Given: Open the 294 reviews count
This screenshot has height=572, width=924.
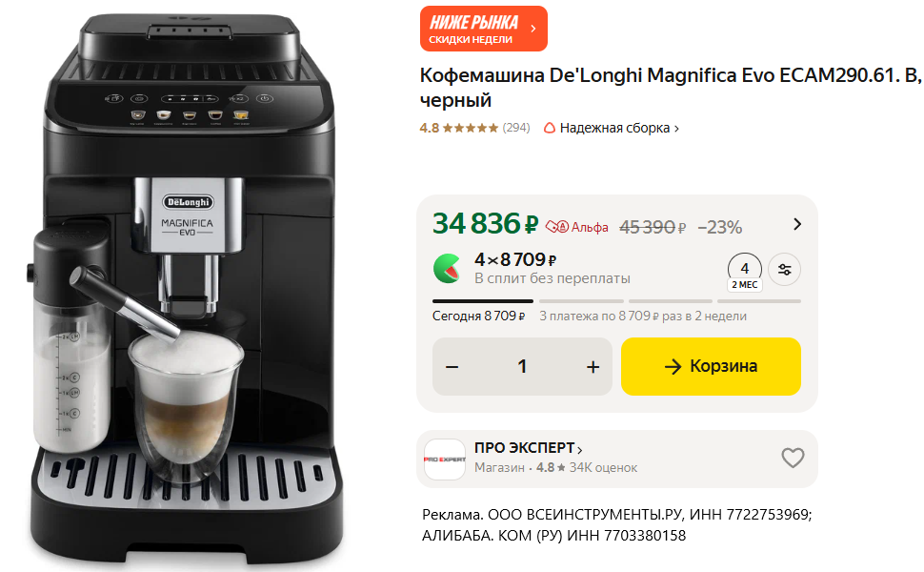Looking at the screenshot, I should click(516, 128).
